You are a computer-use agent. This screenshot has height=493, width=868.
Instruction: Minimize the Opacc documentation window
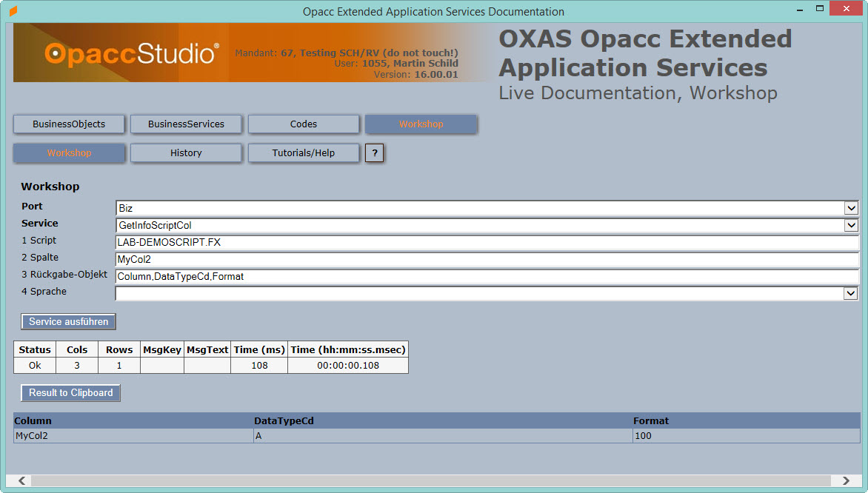800,9
